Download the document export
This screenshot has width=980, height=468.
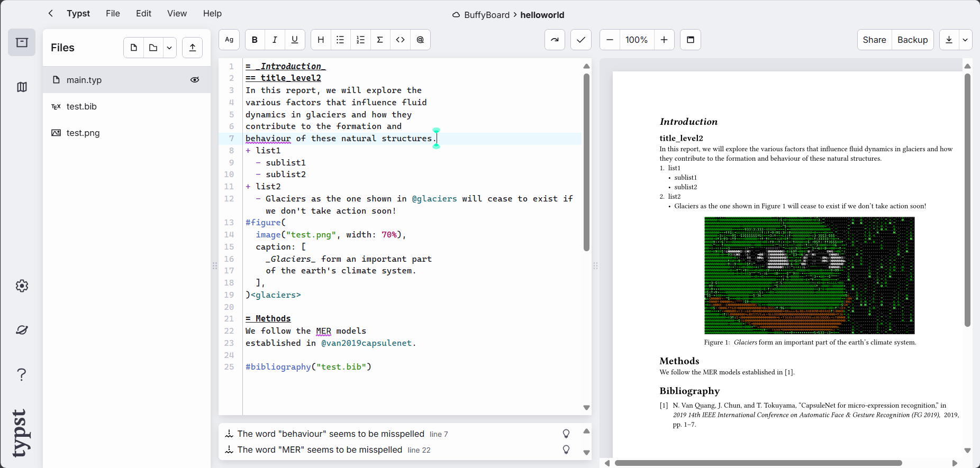[949, 40]
